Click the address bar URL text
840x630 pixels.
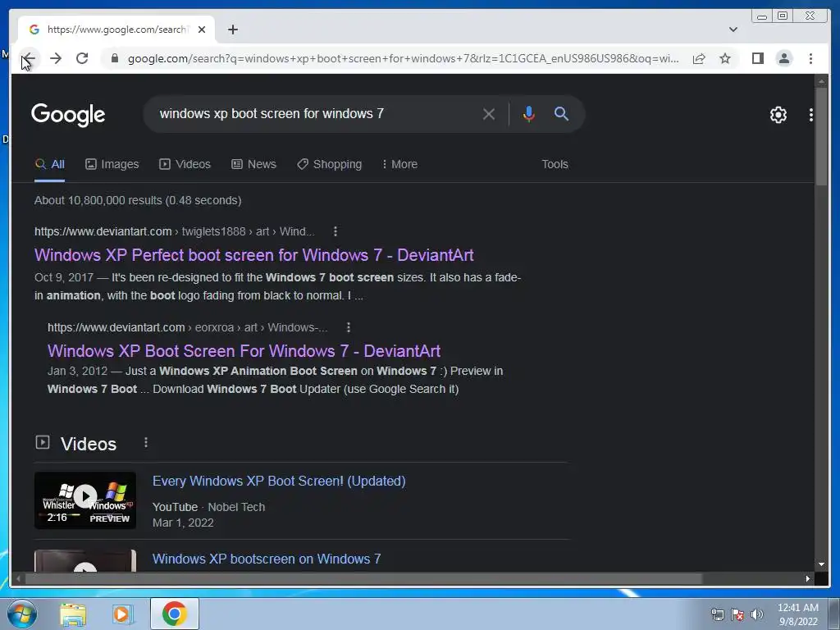[x=403, y=58]
